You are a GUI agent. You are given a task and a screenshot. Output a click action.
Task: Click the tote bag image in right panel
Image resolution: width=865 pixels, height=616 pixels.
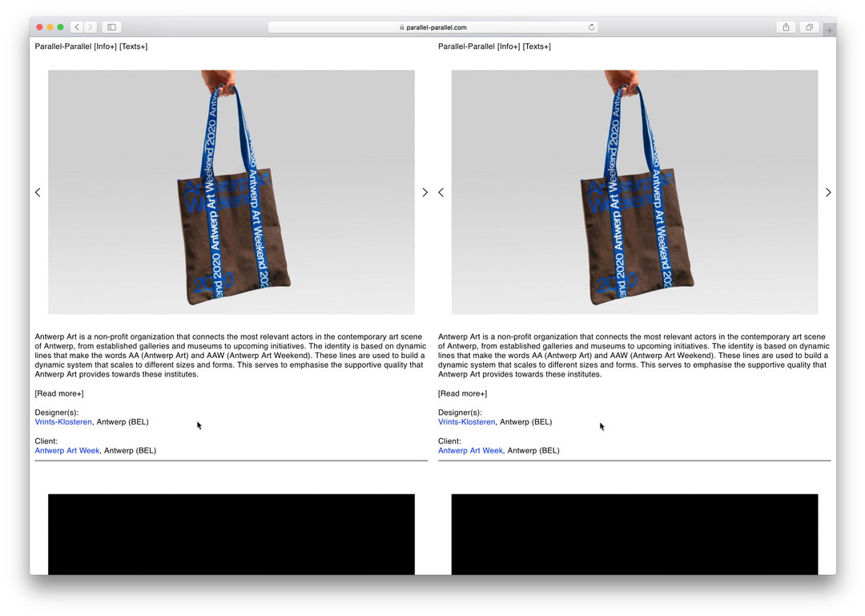634,192
